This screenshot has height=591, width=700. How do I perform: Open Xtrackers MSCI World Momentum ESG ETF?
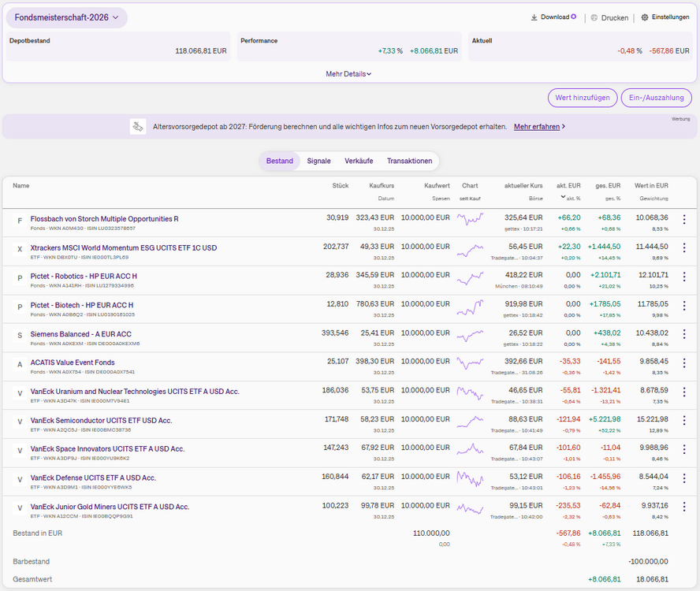(124, 247)
